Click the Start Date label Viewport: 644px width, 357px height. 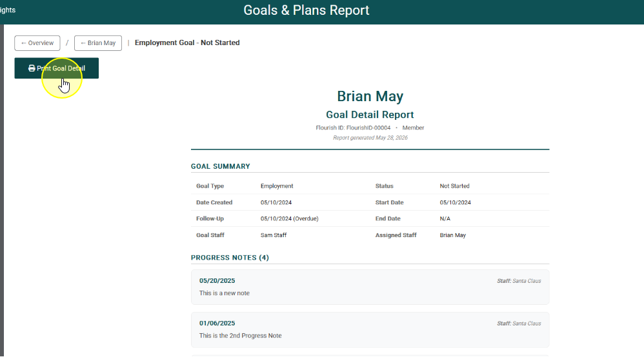(389, 202)
